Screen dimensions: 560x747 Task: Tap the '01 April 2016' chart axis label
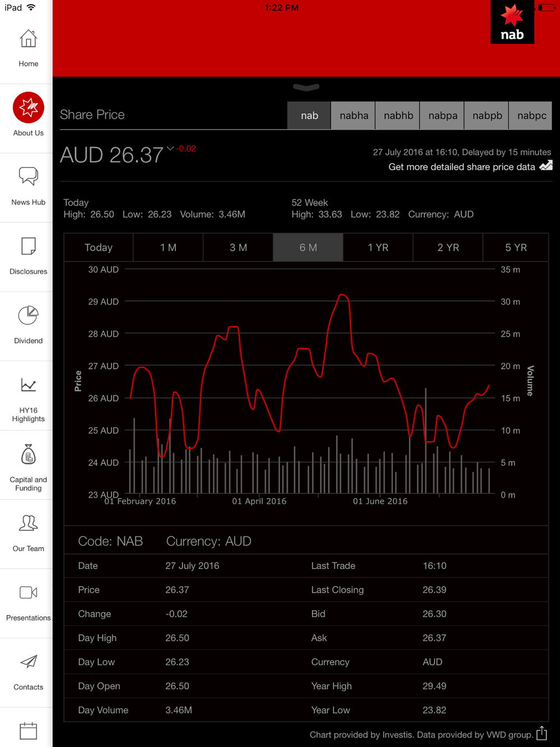click(259, 501)
